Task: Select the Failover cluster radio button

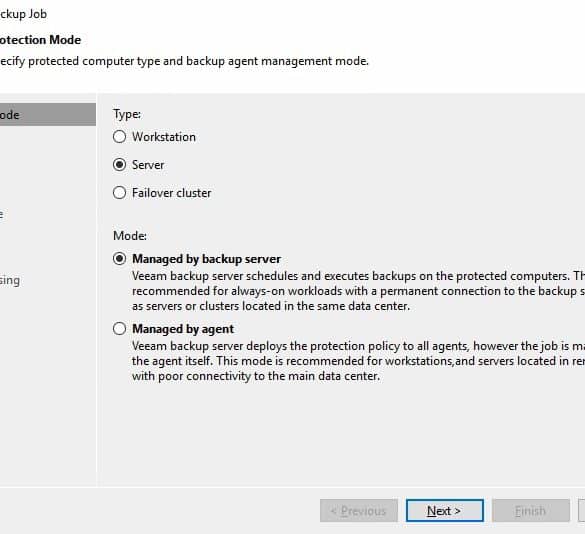Action: [119, 193]
